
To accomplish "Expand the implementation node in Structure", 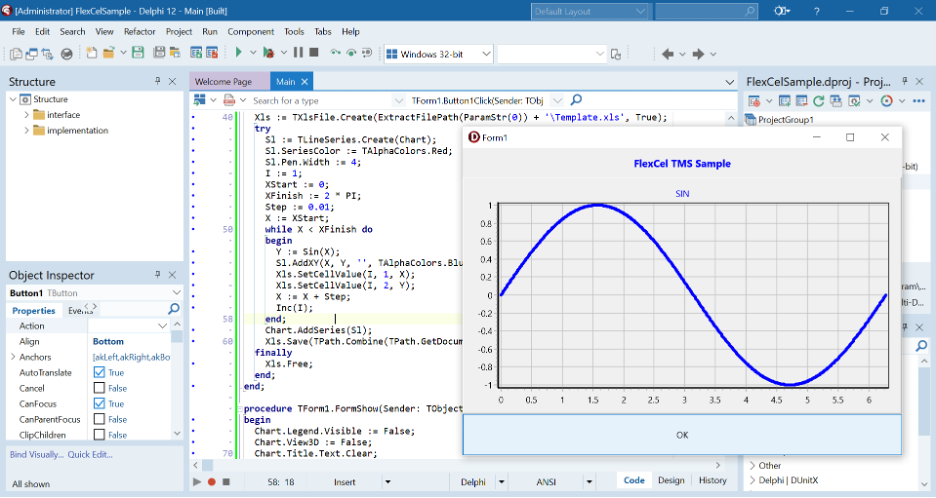I will pyautogui.click(x=26, y=130).
